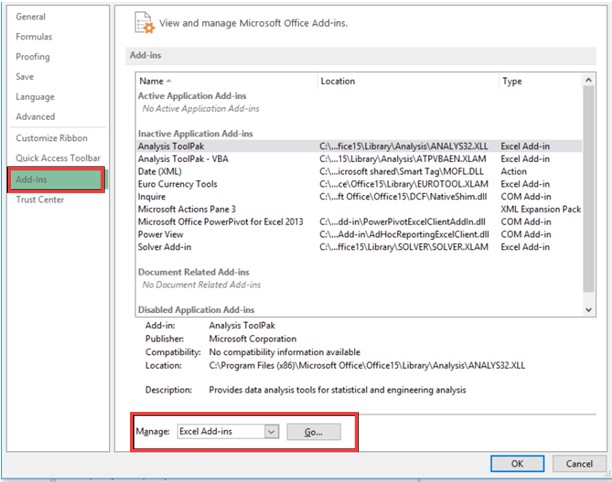Click the EUROTOOL.XLAM location path
This screenshot has height=482, width=612.
(404, 184)
